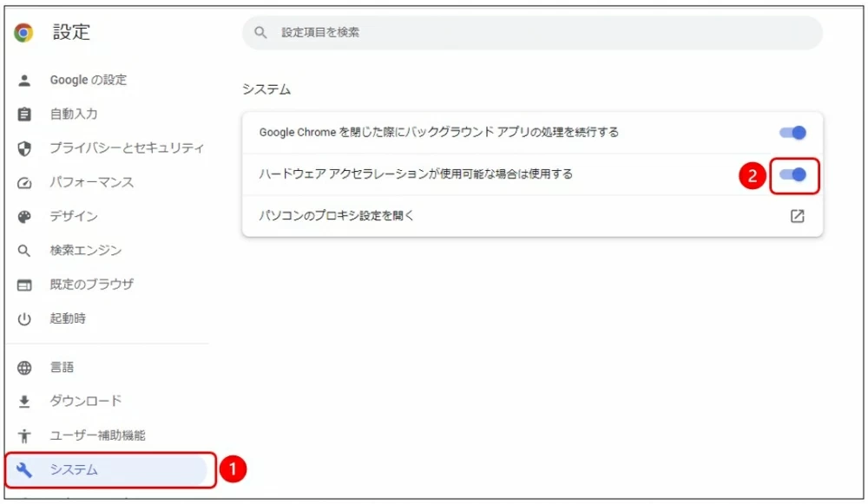The height and width of the screenshot is (504, 868).
Task: Open 起動時 via the power icon
Action: 23,318
